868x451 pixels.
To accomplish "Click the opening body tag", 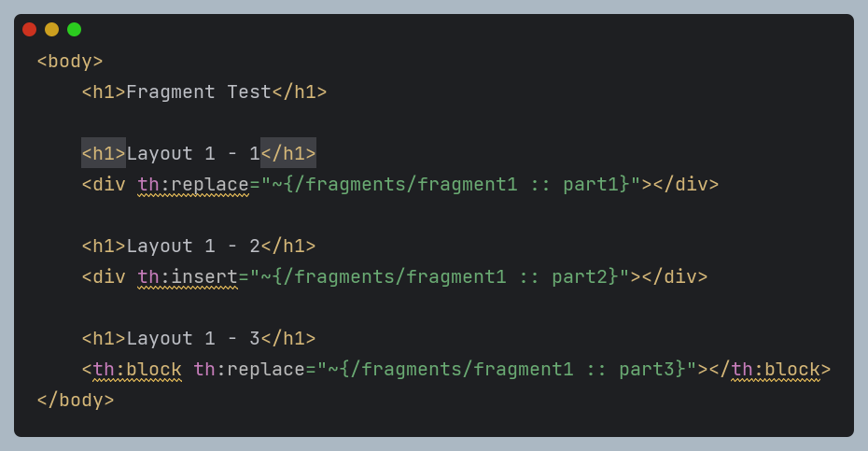I will point(70,61).
